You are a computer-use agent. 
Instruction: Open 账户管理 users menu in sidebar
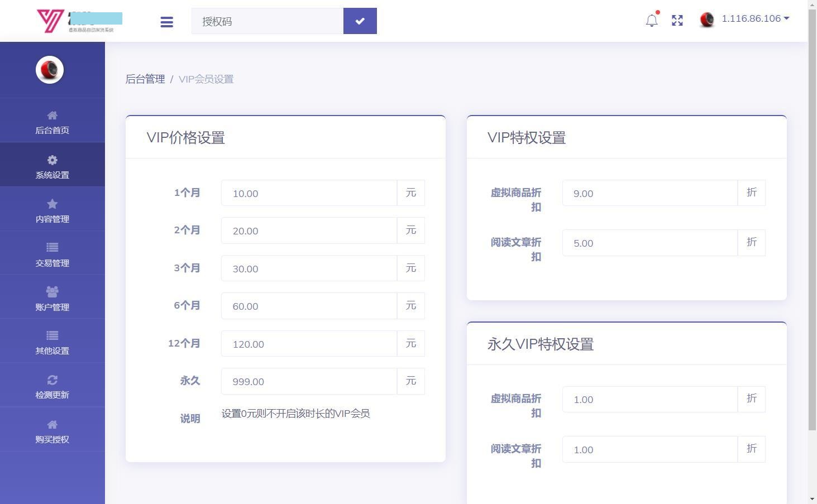click(x=52, y=298)
